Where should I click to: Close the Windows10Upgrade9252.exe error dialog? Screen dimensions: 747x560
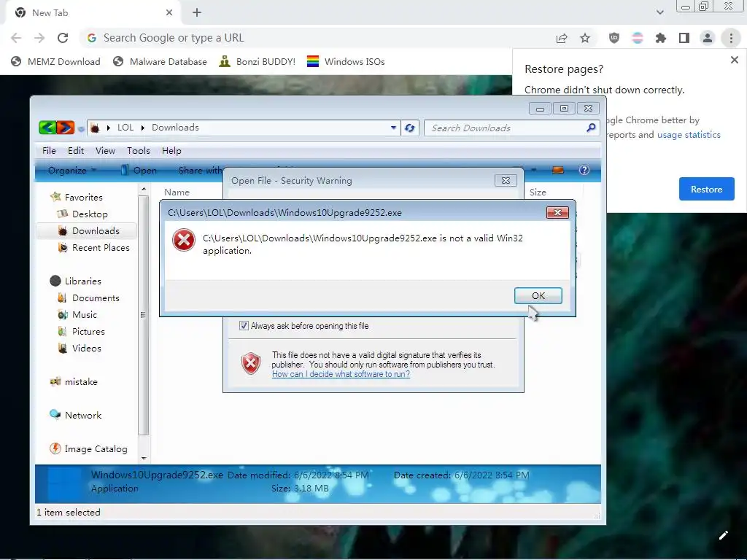point(557,212)
